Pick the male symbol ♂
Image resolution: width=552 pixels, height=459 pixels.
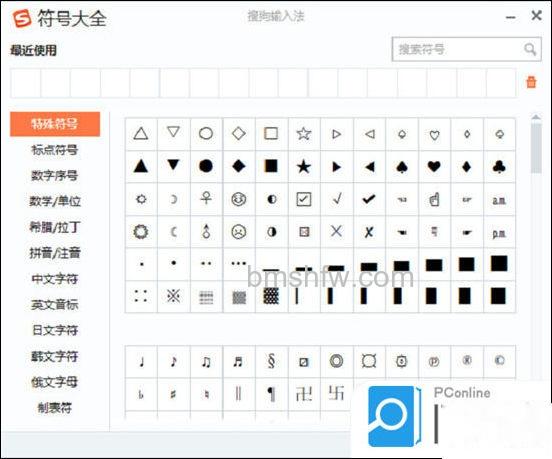[206, 231]
